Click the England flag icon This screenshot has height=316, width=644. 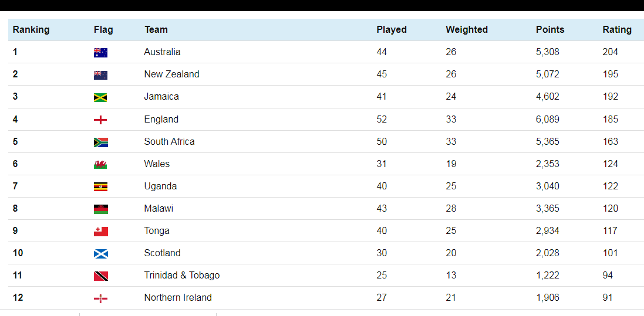100,120
